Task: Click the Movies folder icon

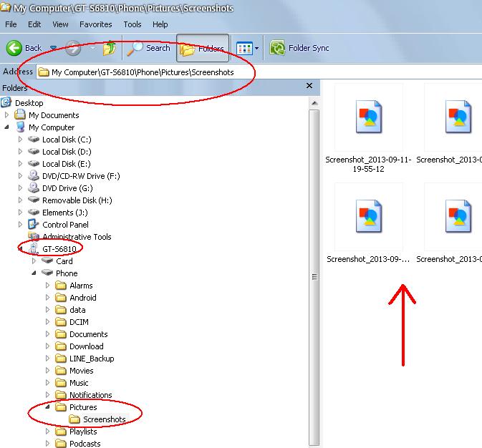Action: point(61,371)
